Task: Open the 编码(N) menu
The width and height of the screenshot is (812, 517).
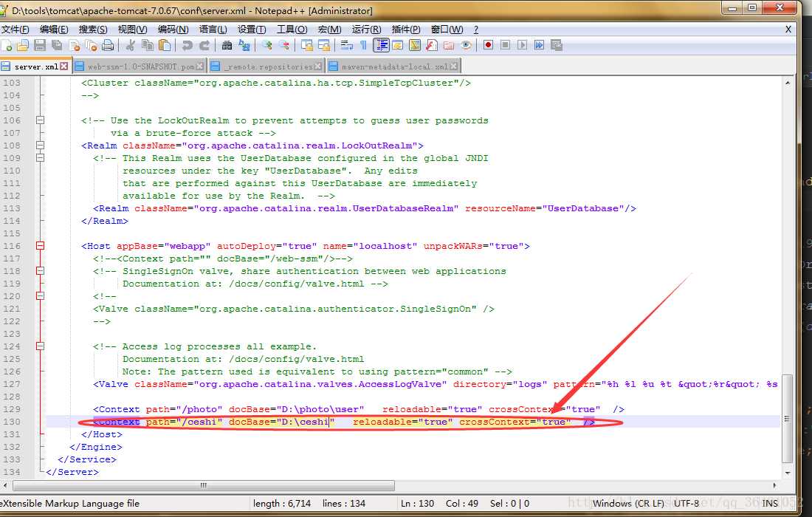Action: (x=173, y=30)
